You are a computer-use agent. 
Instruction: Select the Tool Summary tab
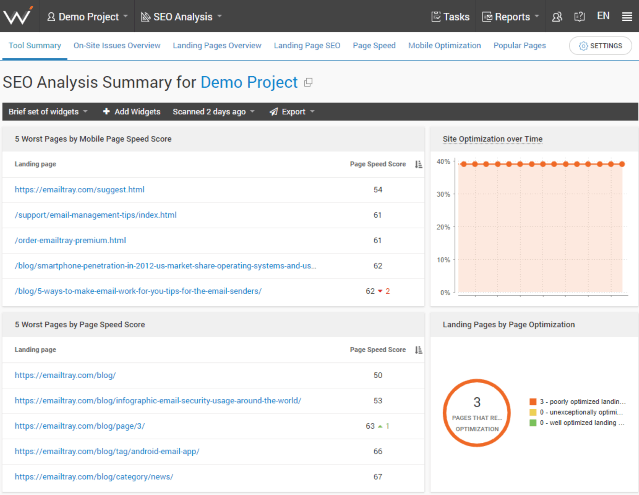(x=35, y=46)
